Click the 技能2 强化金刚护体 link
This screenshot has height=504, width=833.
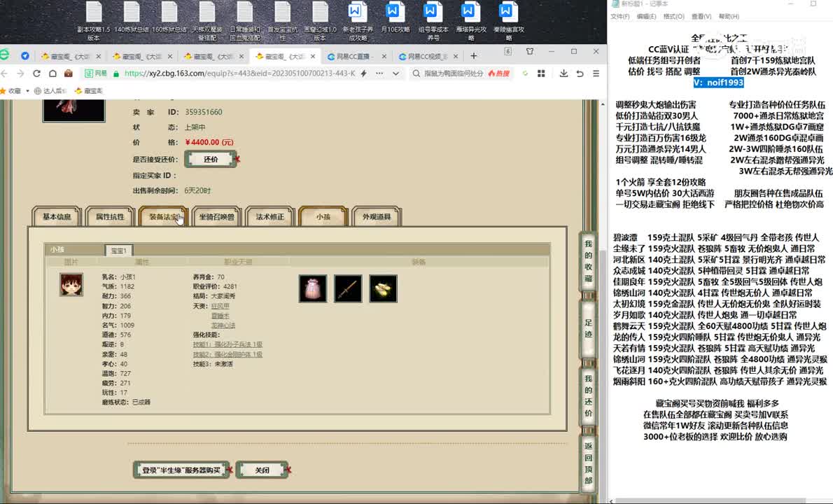pyautogui.click(x=227, y=354)
